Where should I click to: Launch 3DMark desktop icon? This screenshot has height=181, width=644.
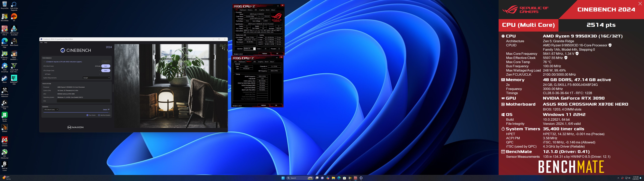pyautogui.click(x=5, y=128)
